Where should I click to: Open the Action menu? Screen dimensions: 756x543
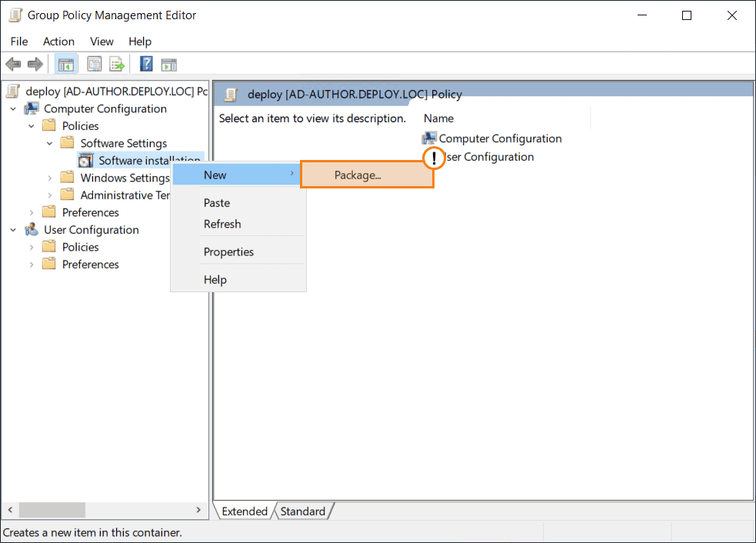point(58,42)
